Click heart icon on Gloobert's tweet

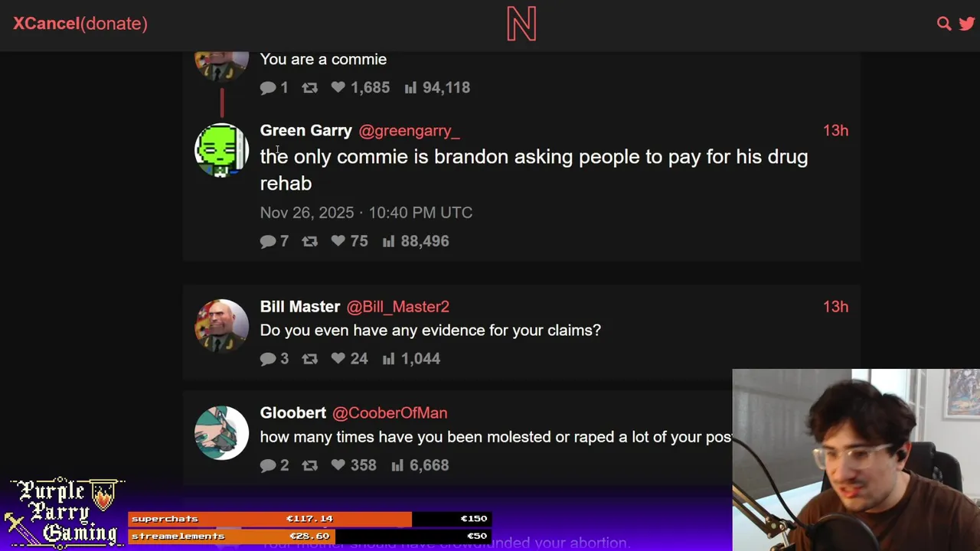(338, 465)
